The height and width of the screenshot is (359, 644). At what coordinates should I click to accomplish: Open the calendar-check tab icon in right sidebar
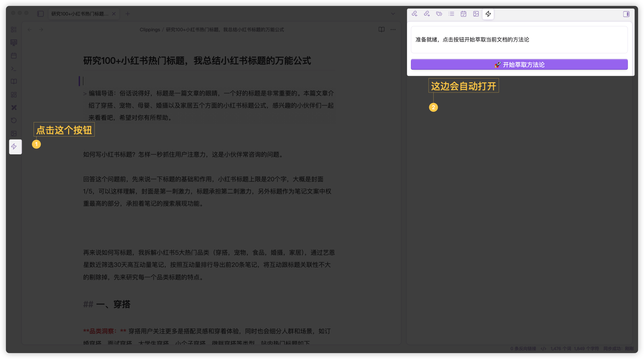[x=464, y=14]
